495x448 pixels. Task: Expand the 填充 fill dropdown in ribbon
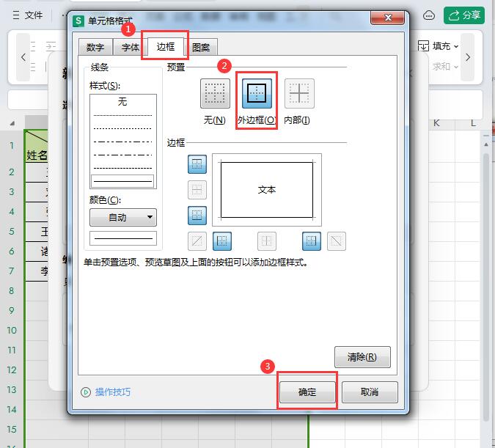coord(445,46)
